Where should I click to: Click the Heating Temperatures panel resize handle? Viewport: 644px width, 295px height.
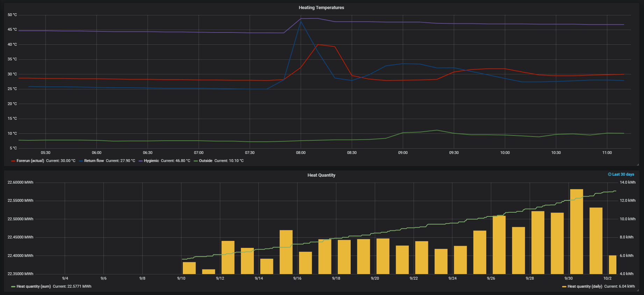pos(638,164)
